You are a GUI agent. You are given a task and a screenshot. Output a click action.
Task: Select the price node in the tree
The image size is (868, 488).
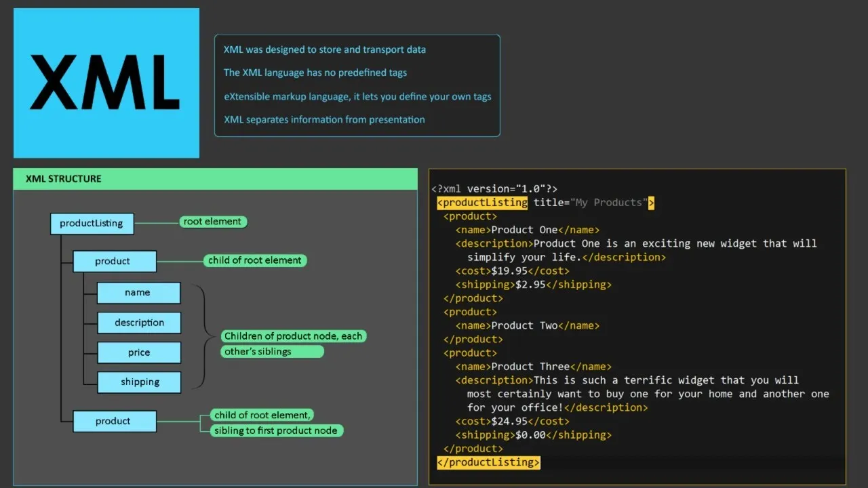click(x=139, y=352)
